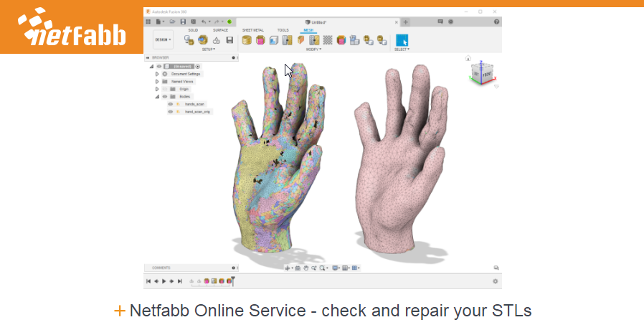Jump to the timeline beginning

point(148,281)
